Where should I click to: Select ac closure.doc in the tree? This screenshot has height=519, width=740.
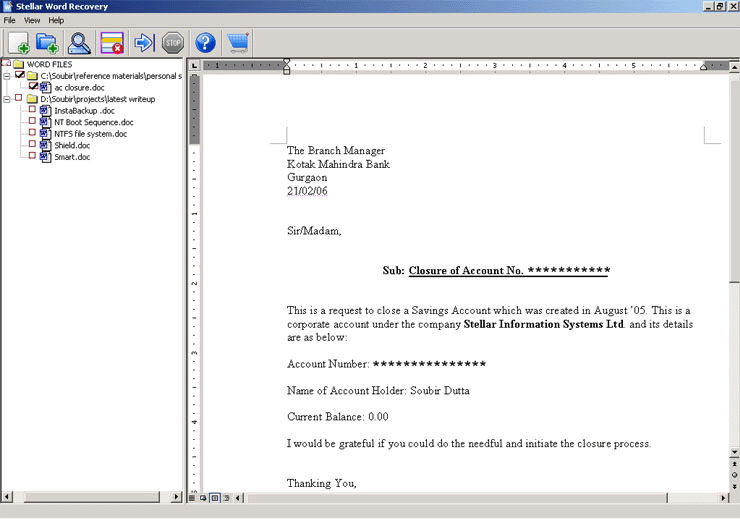tap(79, 87)
